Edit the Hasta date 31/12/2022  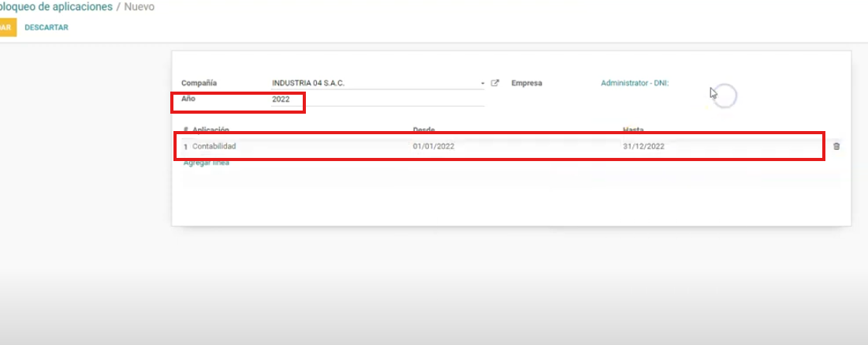pos(643,146)
